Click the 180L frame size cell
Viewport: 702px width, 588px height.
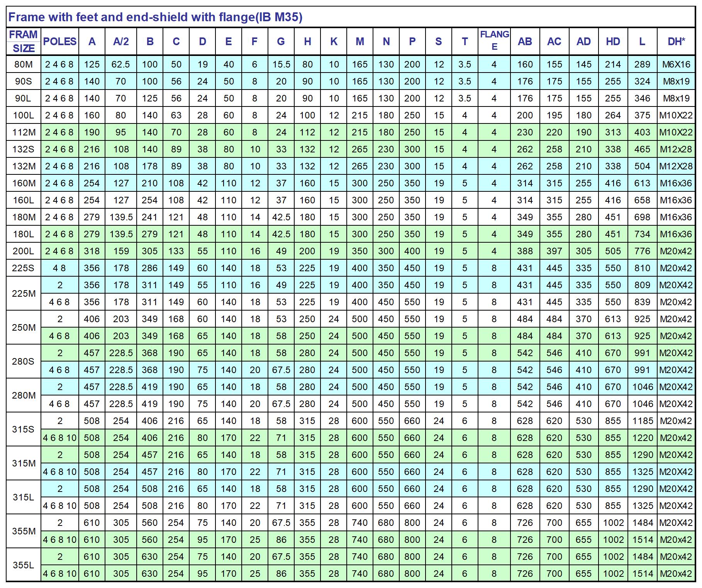pyautogui.click(x=24, y=234)
